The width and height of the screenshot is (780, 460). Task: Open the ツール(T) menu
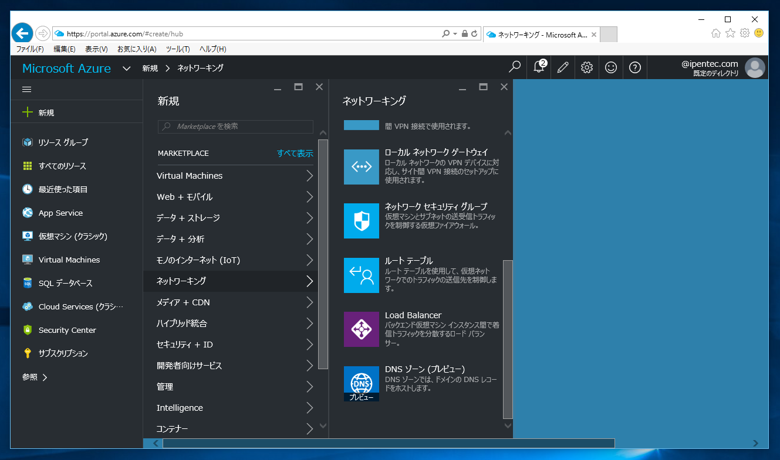tap(178, 49)
